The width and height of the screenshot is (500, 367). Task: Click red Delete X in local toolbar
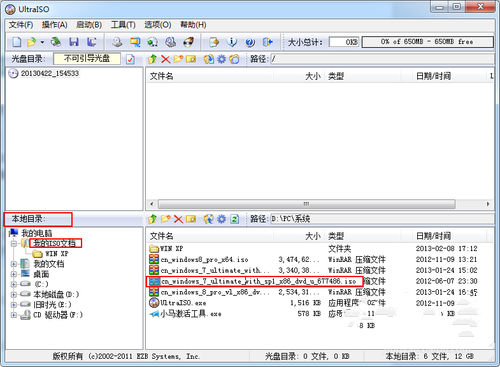click(x=178, y=219)
